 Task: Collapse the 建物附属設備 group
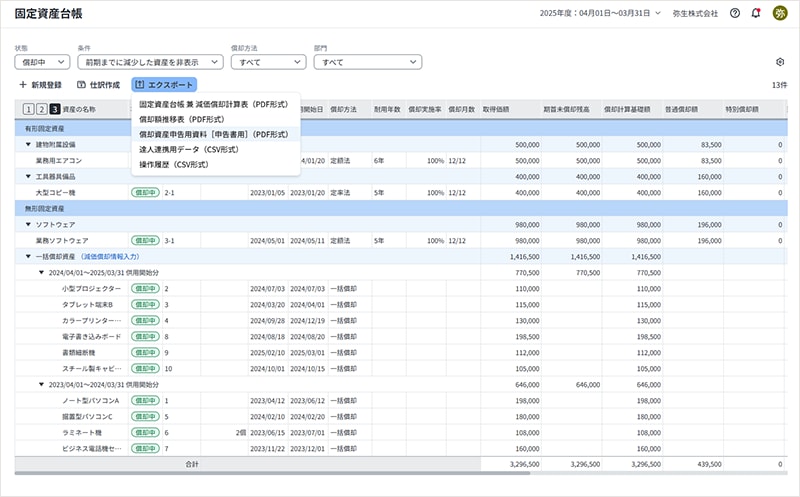click(x=29, y=144)
